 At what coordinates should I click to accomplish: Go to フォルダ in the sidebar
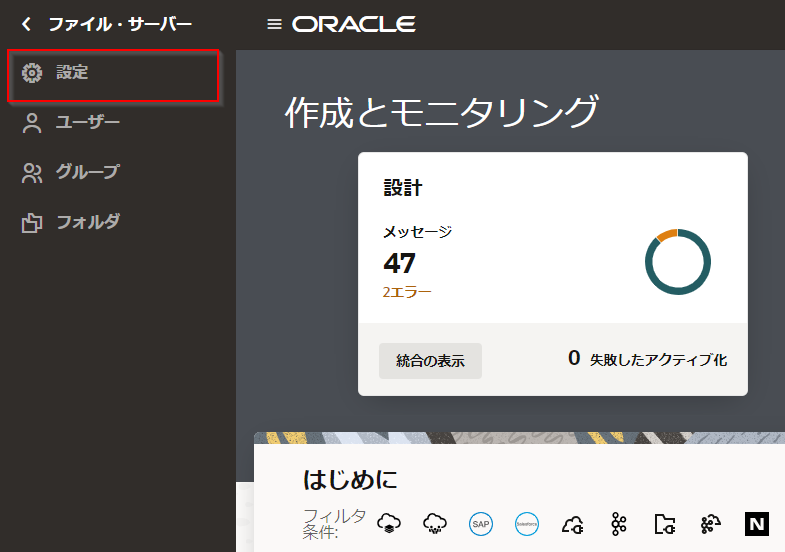87,222
